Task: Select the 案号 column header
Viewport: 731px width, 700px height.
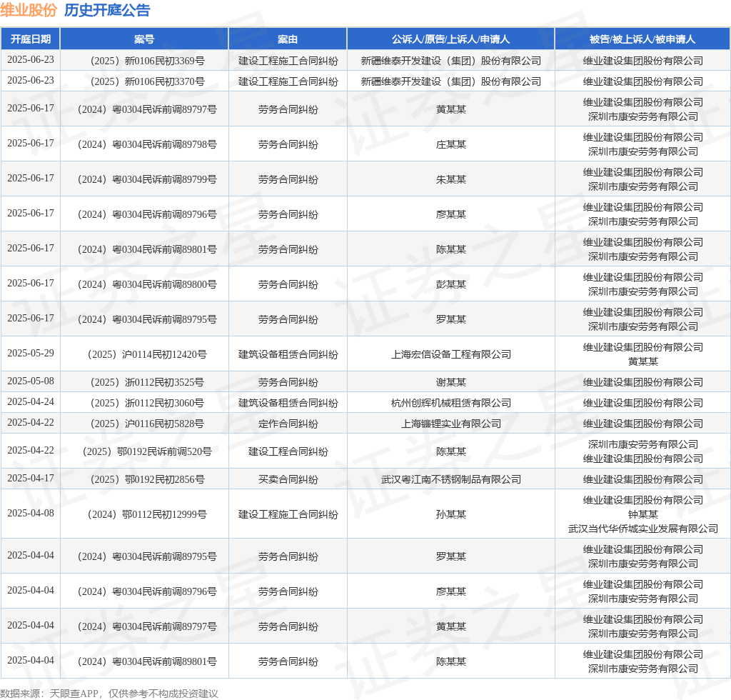Action: pos(144,39)
